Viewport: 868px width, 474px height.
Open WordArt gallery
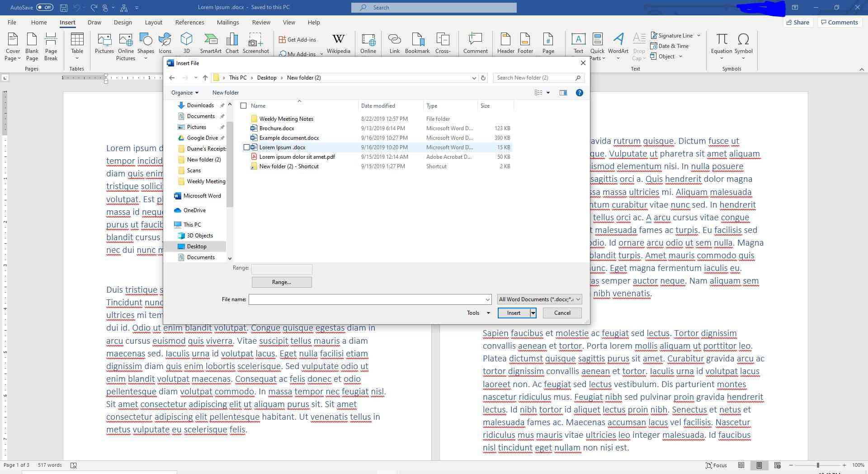618,47
